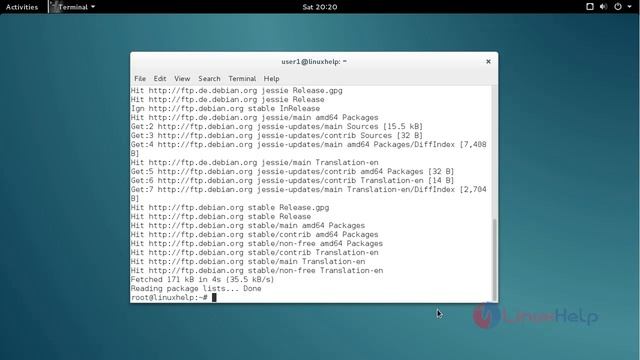640x360 pixels.
Task: Click the 'Reading package lists... Done' line
Action: [196, 289]
